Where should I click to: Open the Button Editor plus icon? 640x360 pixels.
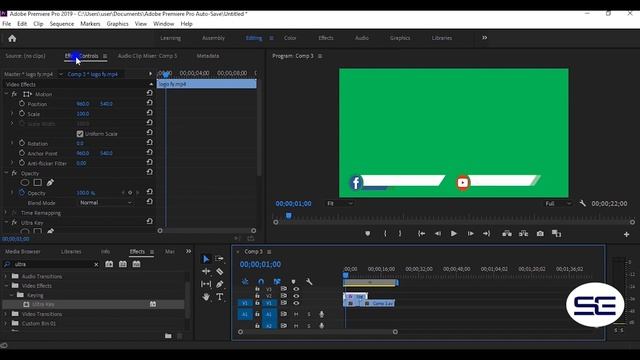click(626, 234)
